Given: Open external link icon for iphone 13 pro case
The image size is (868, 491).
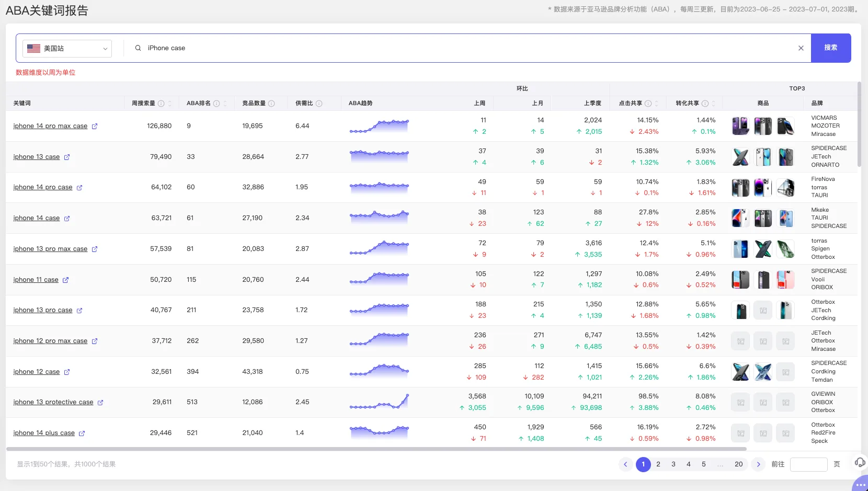Looking at the screenshot, I should coord(79,310).
